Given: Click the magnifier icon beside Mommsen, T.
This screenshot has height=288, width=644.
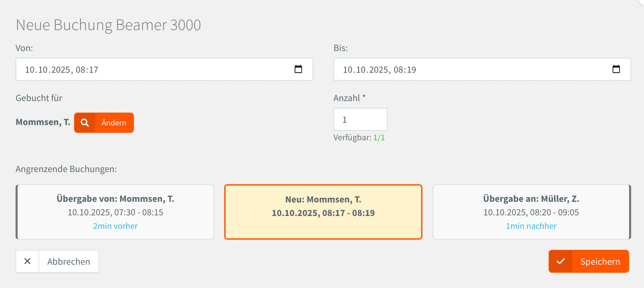Looking at the screenshot, I should coord(85,123).
